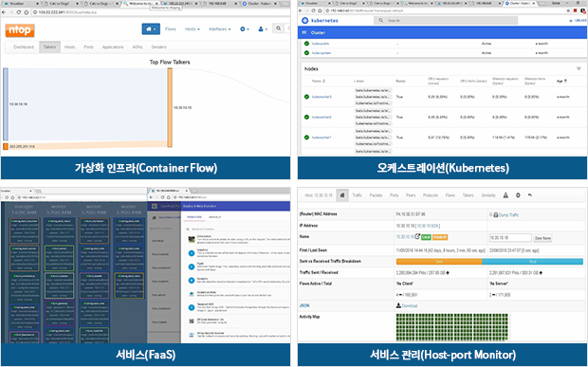Open the ntop home dropdown button
The image size is (588, 367).
coord(151,28)
